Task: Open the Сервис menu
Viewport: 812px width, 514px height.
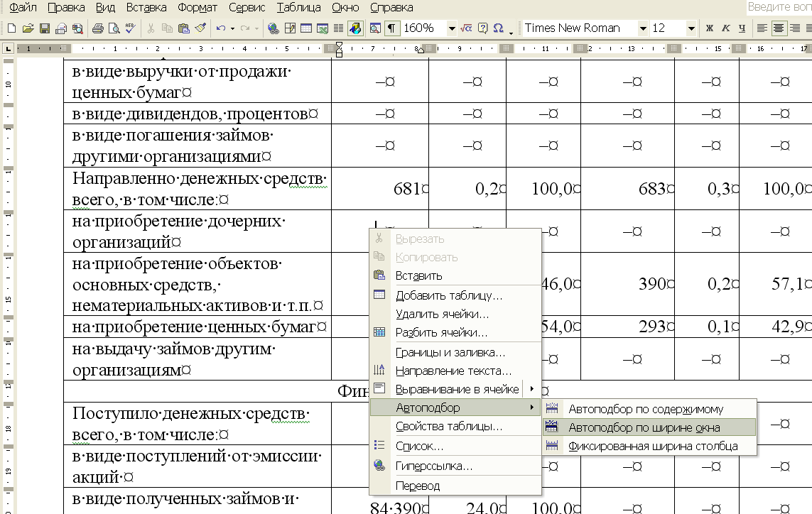Action: (x=247, y=7)
